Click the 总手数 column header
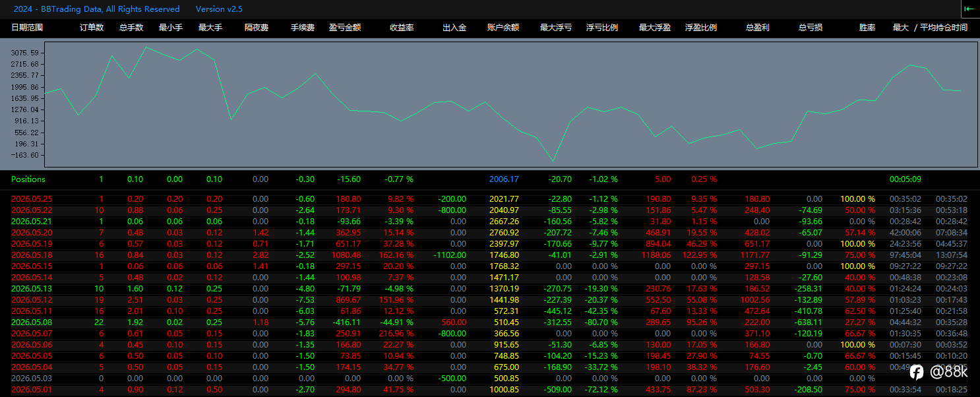This screenshot has width=980, height=397. click(x=131, y=28)
